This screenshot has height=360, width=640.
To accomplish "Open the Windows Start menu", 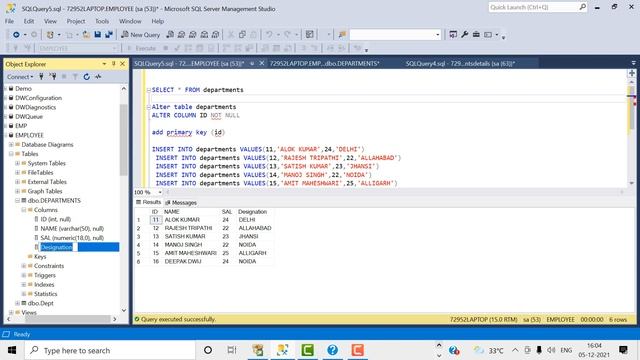I will (12, 350).
